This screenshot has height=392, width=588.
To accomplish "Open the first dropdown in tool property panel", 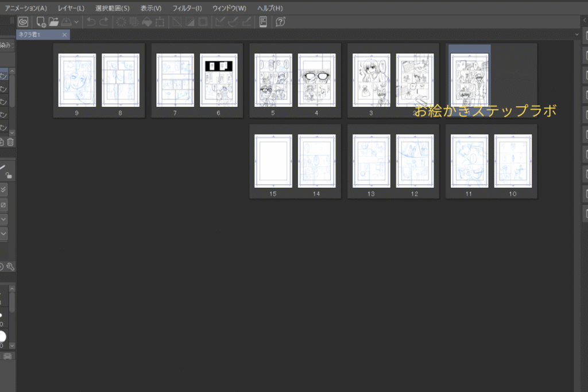I will tap(4, 219).
